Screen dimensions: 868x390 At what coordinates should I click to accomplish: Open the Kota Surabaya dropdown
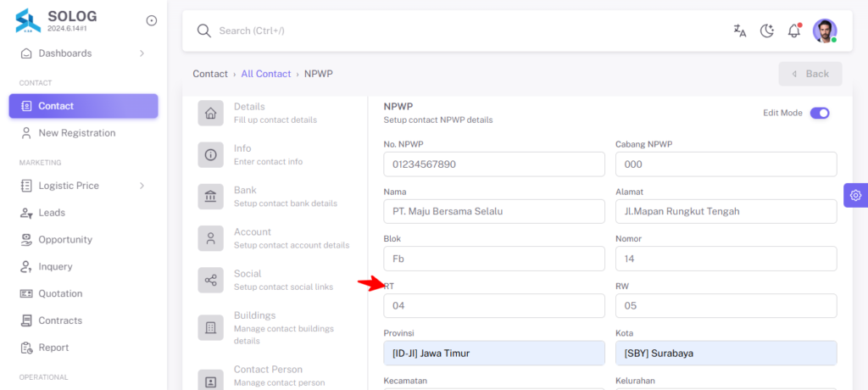[x=726, y=353]
